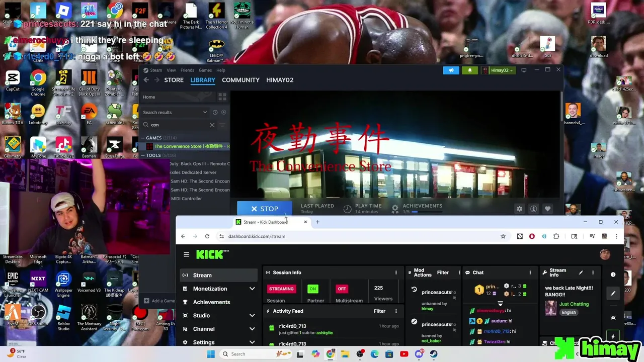Switch to the STORE tab in Steam
The height and width of the screenshot is (362, 644).
[174, 80]
